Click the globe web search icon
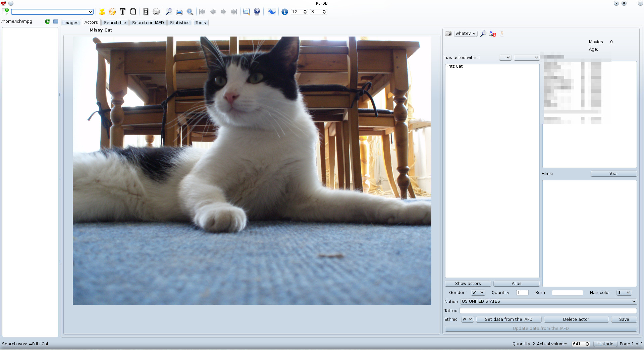 pos(257,12)
